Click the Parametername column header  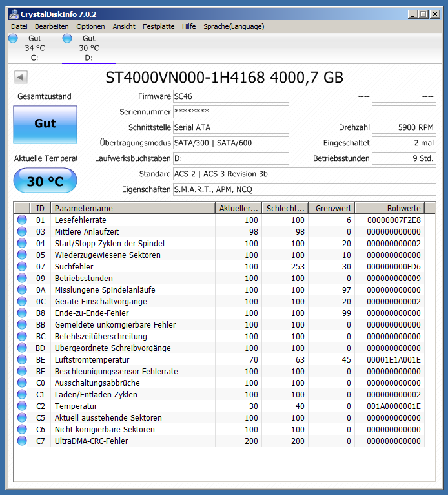[x=133, y=208]
